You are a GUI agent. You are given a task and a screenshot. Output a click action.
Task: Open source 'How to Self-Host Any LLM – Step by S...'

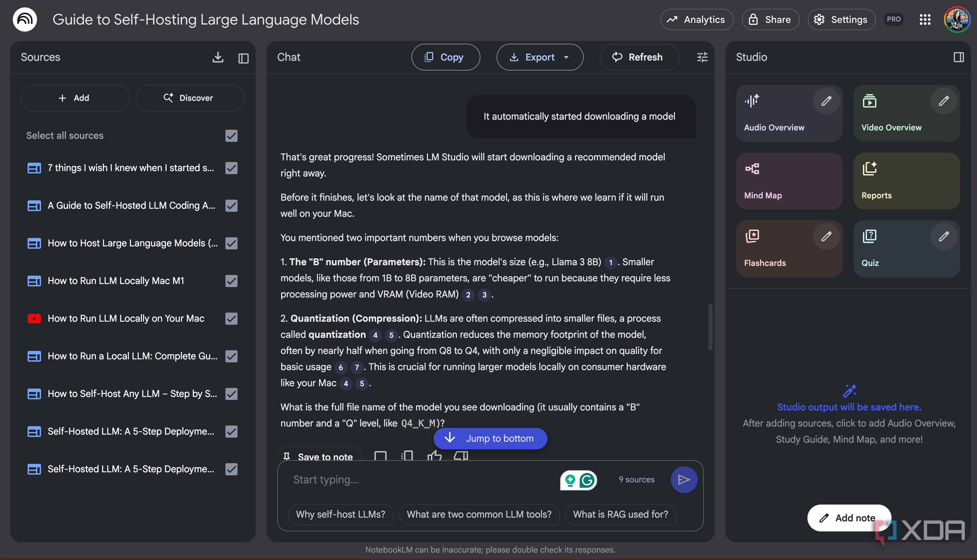pos(133,394)
